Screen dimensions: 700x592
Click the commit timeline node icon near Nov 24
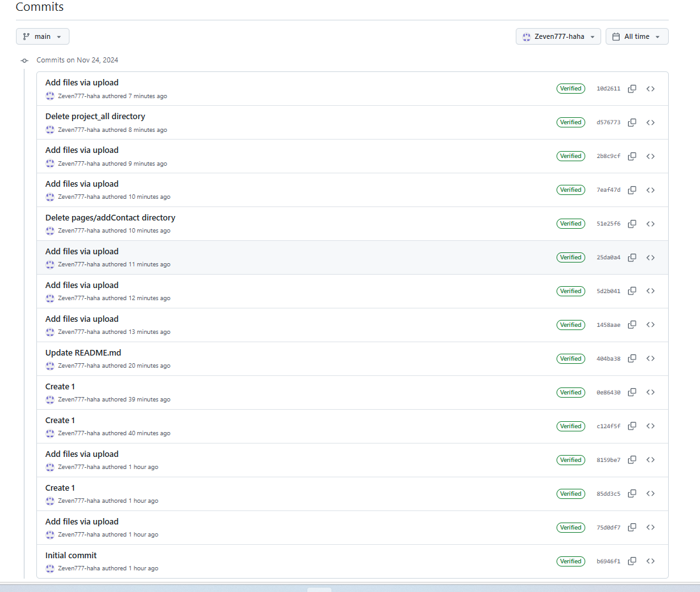click(24, 60)
